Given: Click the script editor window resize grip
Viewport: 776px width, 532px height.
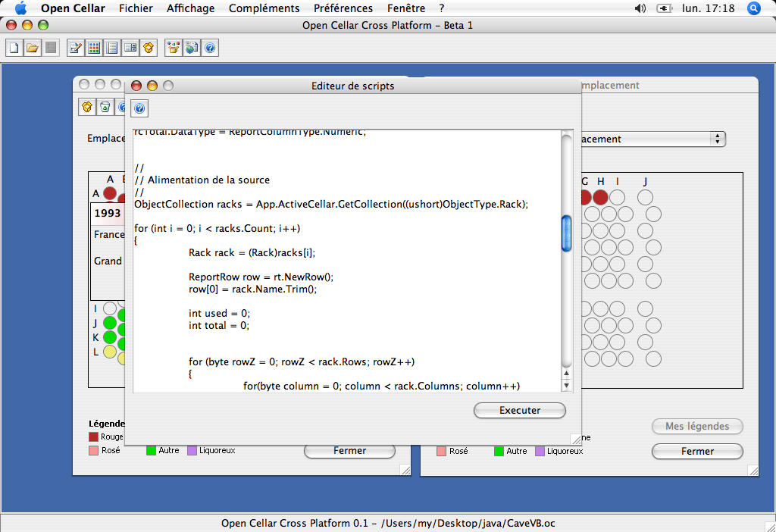Looking at the screenshot, I should (x=576, y=440).
